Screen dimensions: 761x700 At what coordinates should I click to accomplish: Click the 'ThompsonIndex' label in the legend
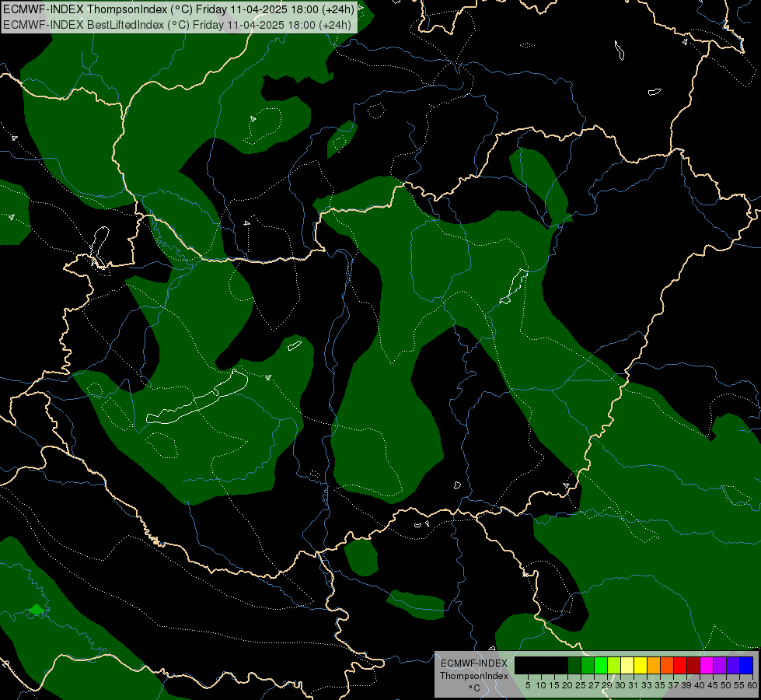tap(474, 676)
